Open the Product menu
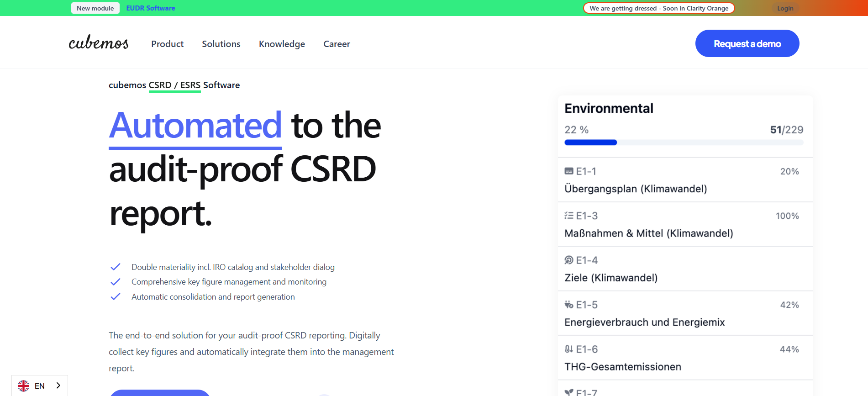Viewport: 868px width, 396px height. 168,44
